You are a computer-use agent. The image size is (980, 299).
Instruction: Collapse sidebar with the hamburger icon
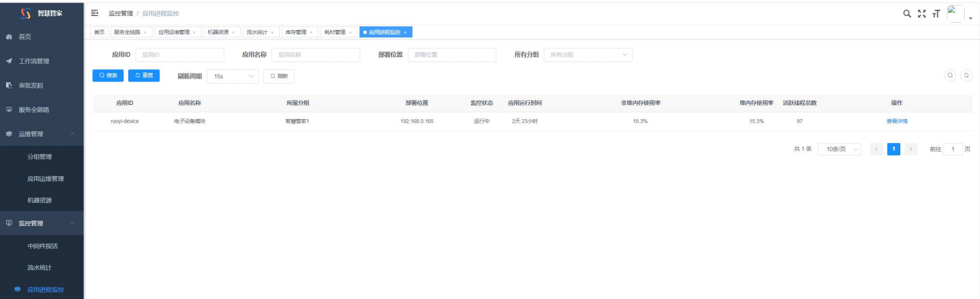point(95,13)
